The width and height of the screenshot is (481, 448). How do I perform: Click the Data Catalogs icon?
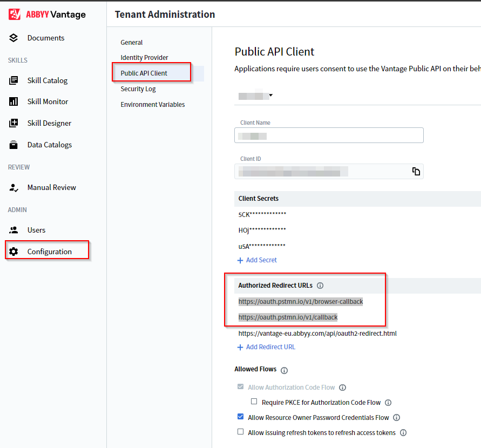point(14,145)
